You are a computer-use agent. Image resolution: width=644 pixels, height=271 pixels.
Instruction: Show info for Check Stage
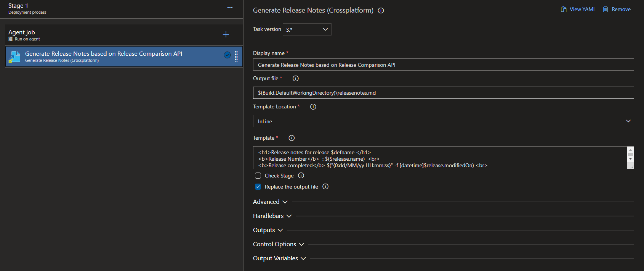[x=301, y=176]
